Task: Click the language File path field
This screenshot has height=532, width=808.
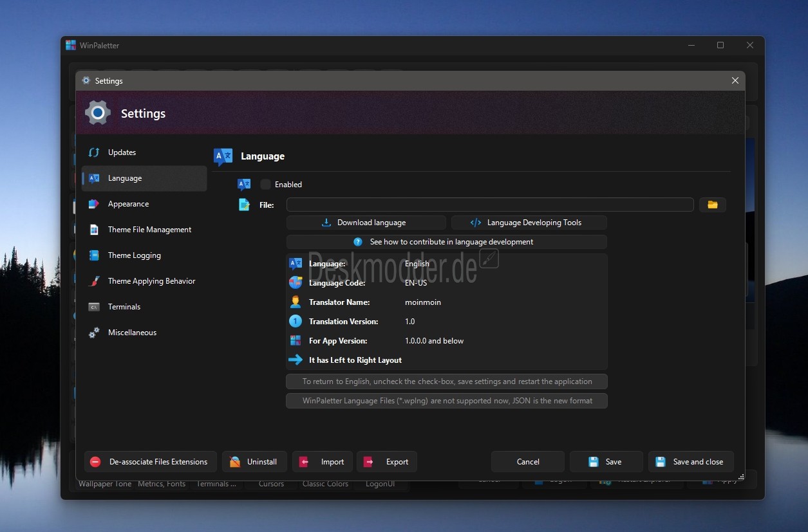Action: [x=490, y=205]
